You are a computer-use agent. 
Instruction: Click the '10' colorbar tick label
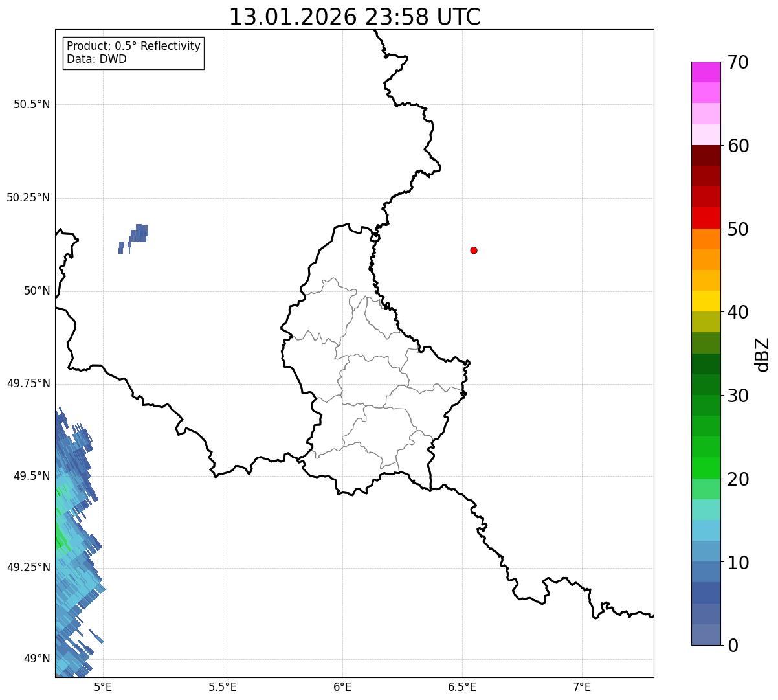[739, 563]
